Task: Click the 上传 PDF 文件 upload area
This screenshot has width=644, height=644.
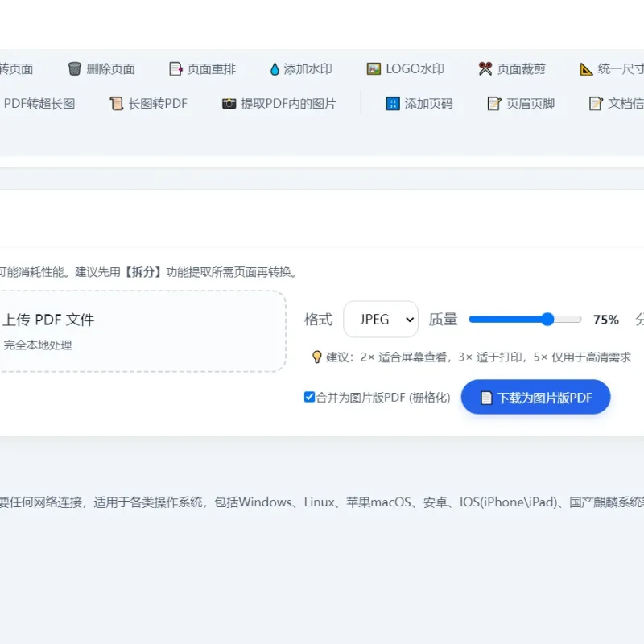Action: (x=142, y=331)
